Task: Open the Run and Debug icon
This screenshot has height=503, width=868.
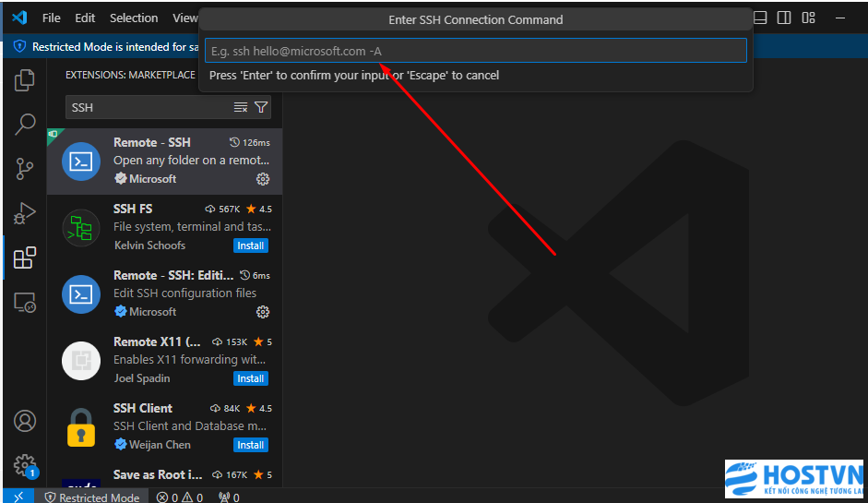Action: tap(24, 213)
